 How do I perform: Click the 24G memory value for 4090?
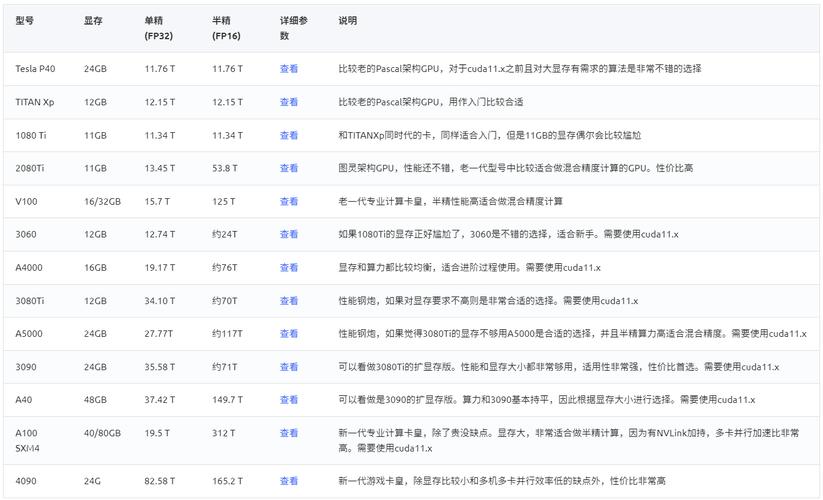[x=92, y=481]
